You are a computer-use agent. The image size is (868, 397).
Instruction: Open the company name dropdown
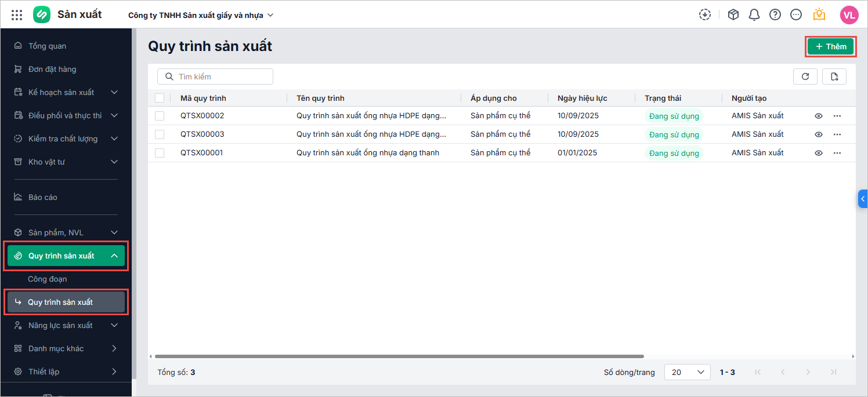click(x=201, y=15)
